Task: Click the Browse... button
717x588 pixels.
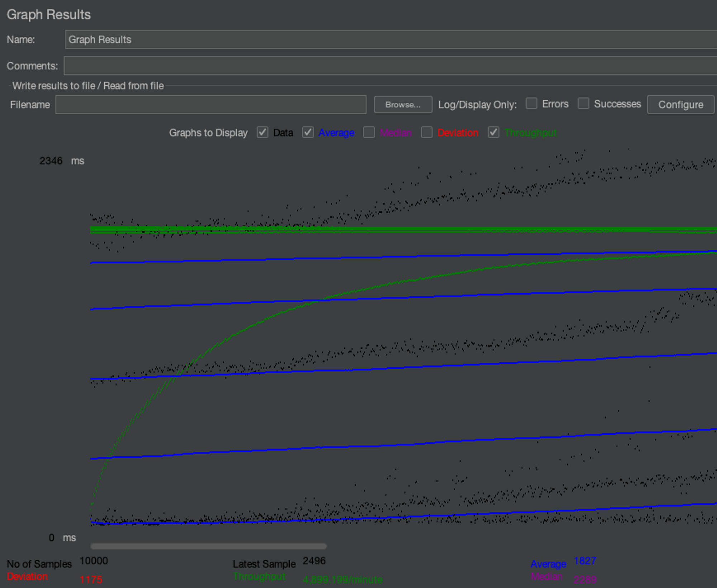Action: coord(403,105)
